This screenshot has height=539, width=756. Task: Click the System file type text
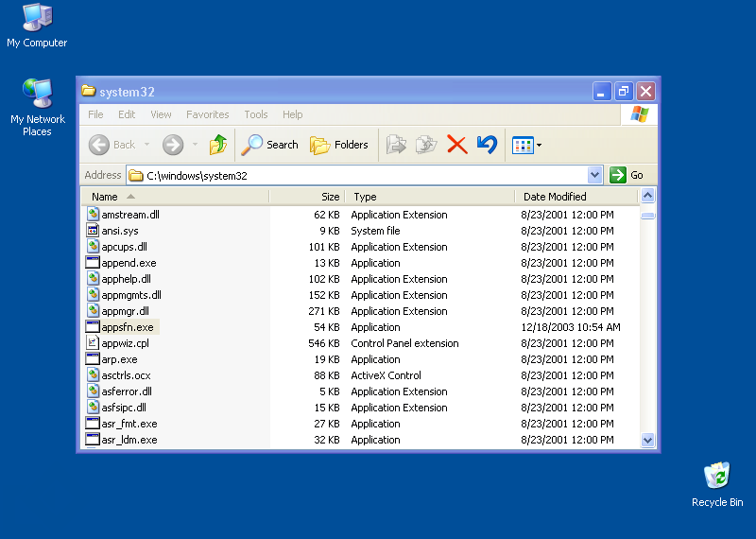pyautogui.click(x=375, y=231)
